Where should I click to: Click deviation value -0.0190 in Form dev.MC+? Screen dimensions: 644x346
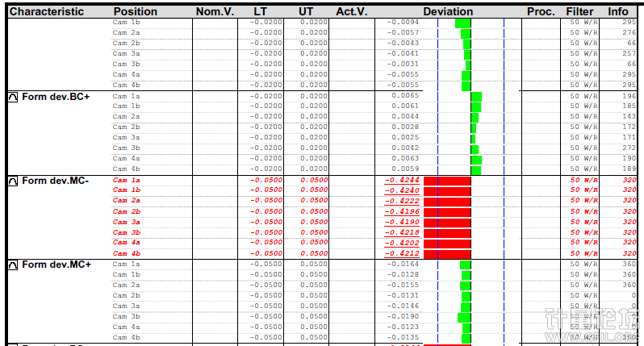(x=404, y=317)
